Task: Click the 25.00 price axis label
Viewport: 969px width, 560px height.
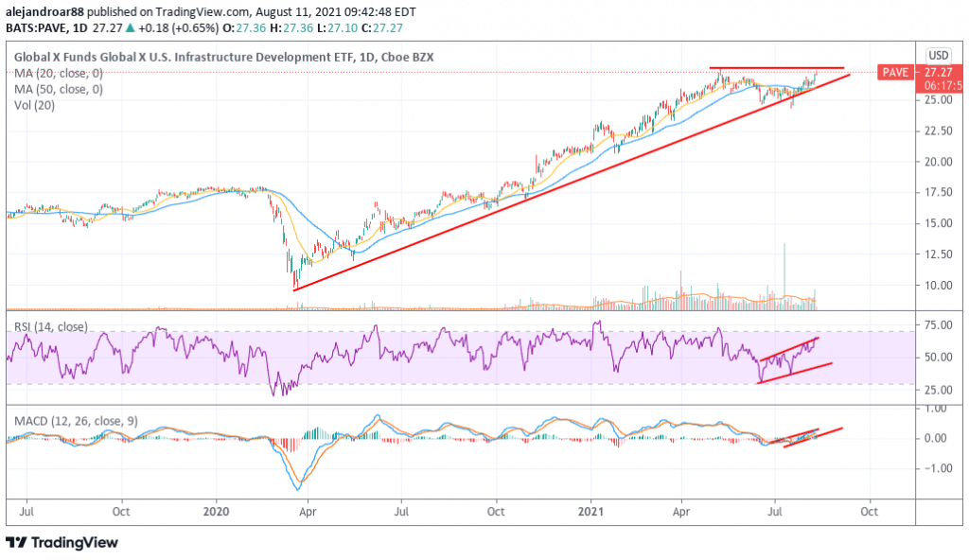Action: [x=938, y=99]
